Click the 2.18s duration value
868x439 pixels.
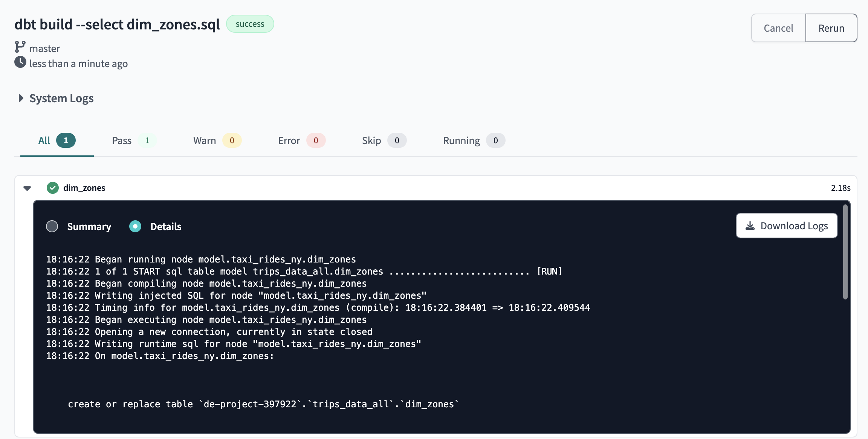click(x=841, y=188)
